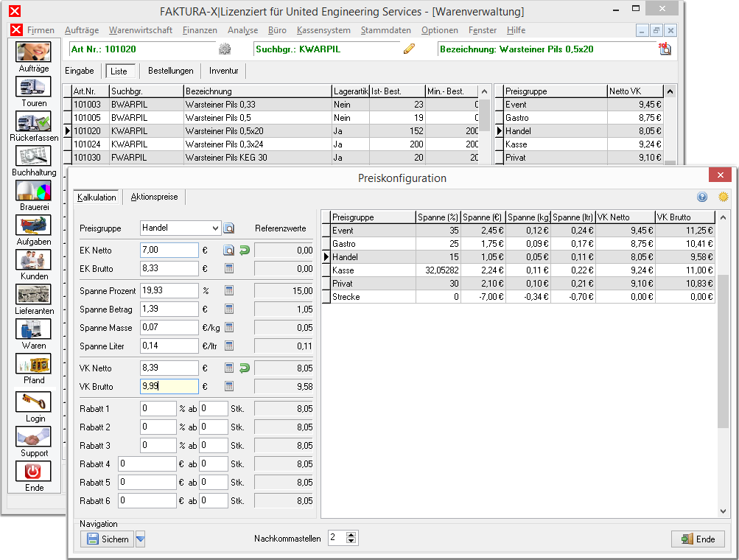
Task: Click the green recalculate arrow beside VK Netto
Action: click(245, 368)
